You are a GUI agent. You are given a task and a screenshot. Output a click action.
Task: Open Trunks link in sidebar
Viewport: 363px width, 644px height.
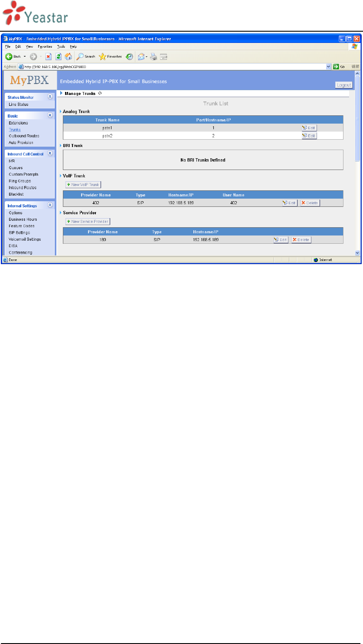tap(14, 130)
